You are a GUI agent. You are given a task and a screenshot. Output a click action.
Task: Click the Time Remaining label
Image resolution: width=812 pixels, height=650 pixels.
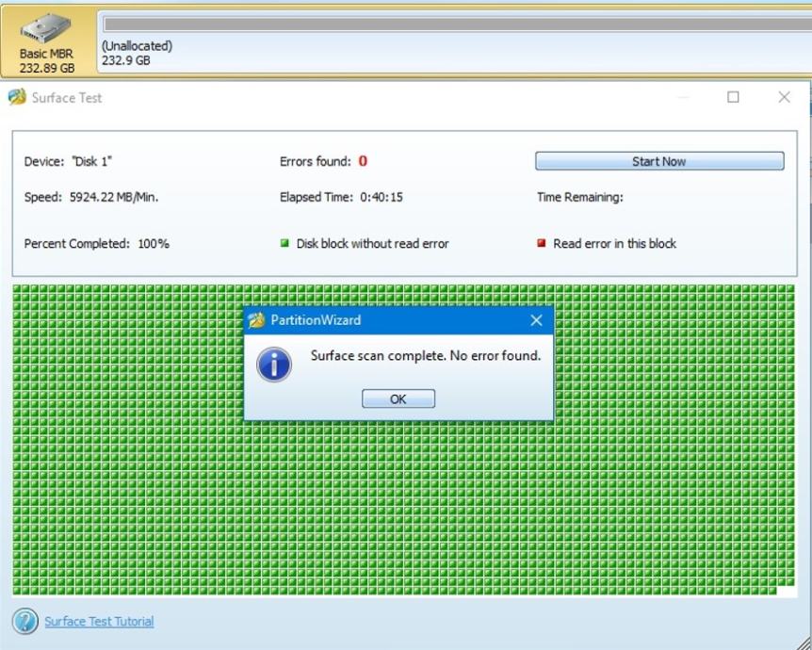(x=580, y=197)
